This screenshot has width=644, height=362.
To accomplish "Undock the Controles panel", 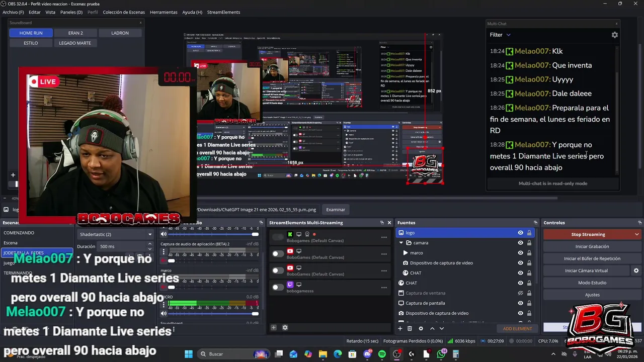I will click(x=639, y=222).
